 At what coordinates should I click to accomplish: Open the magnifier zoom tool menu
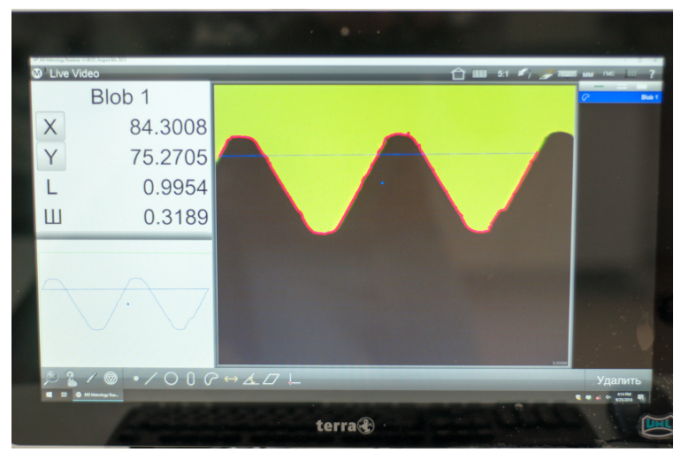[x=50, y=379]
